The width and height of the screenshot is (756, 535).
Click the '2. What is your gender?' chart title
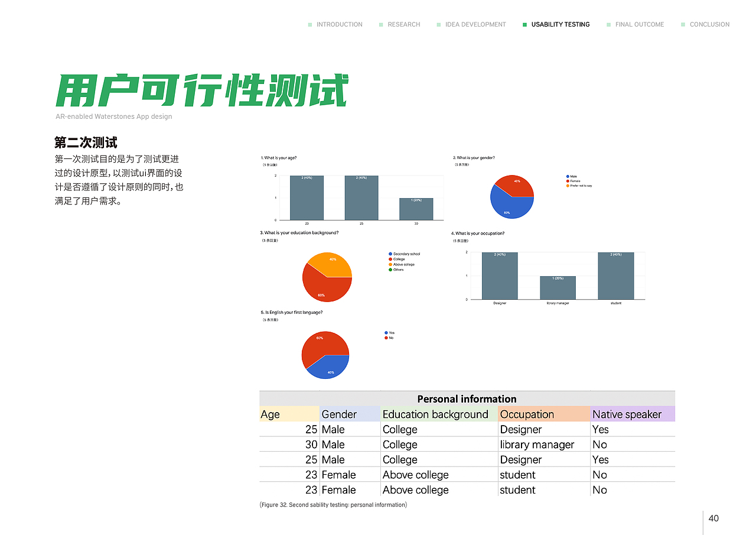click(x=474, y=158)
